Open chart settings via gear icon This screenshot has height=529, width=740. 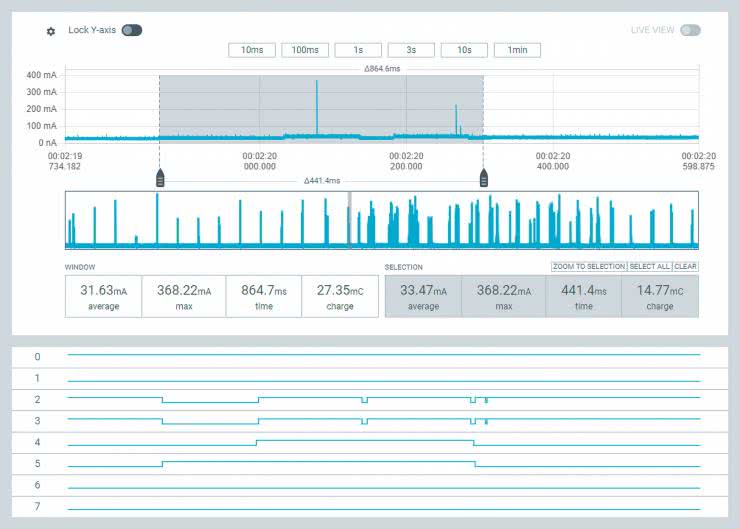(x=51, y=31)
